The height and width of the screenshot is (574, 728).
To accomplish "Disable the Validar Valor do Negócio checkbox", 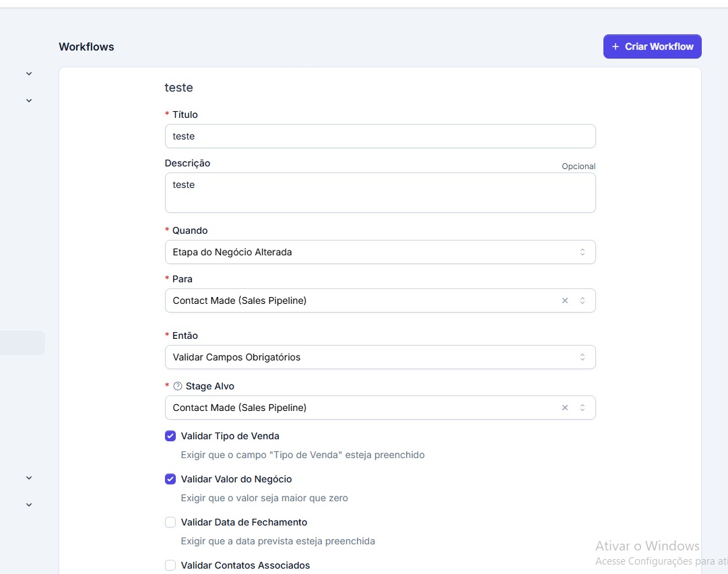I will 170,479.
